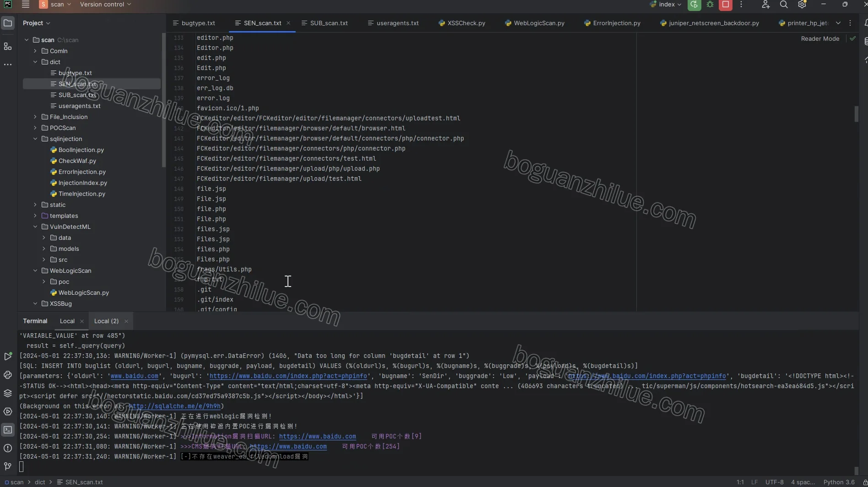Toggle Reader Mode in the editor
Screen dimensions: 868x487
(x=820, y=39)
